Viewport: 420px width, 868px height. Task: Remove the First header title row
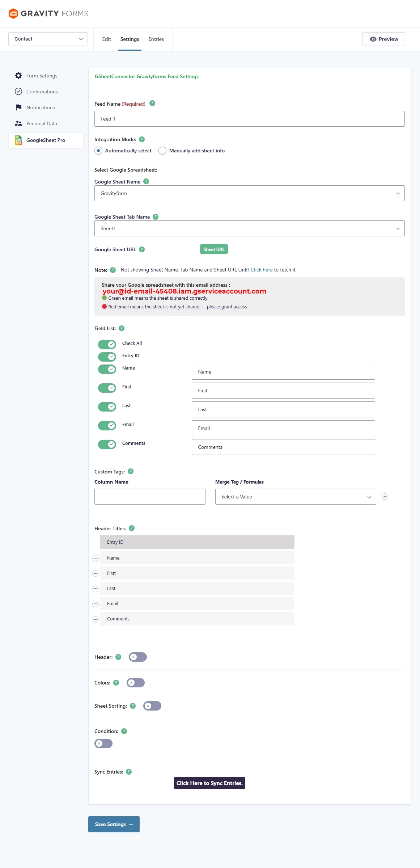point(96,573)
